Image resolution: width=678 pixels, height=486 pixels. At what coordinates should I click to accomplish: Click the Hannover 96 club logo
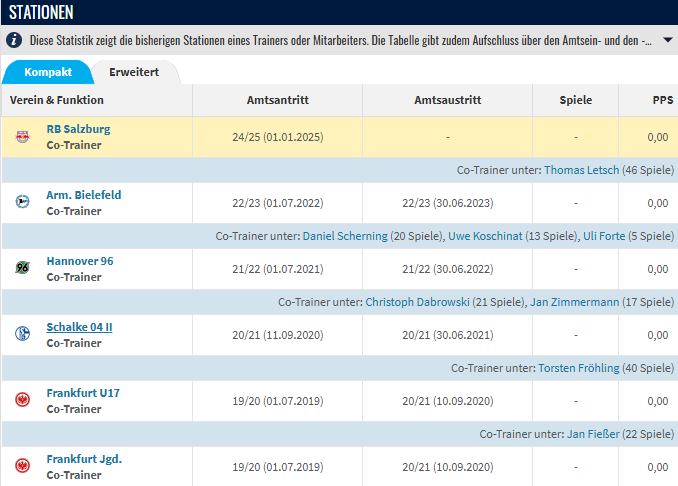point(21,269)
